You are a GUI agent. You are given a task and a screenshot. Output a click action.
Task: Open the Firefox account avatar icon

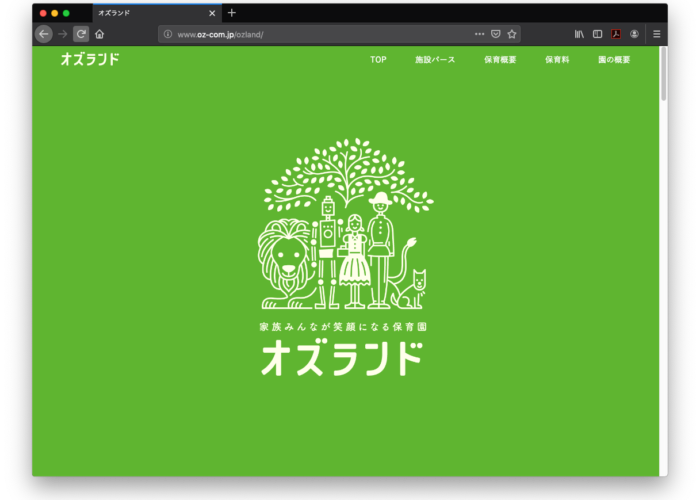pyautogui.click(x=634, y=34)
